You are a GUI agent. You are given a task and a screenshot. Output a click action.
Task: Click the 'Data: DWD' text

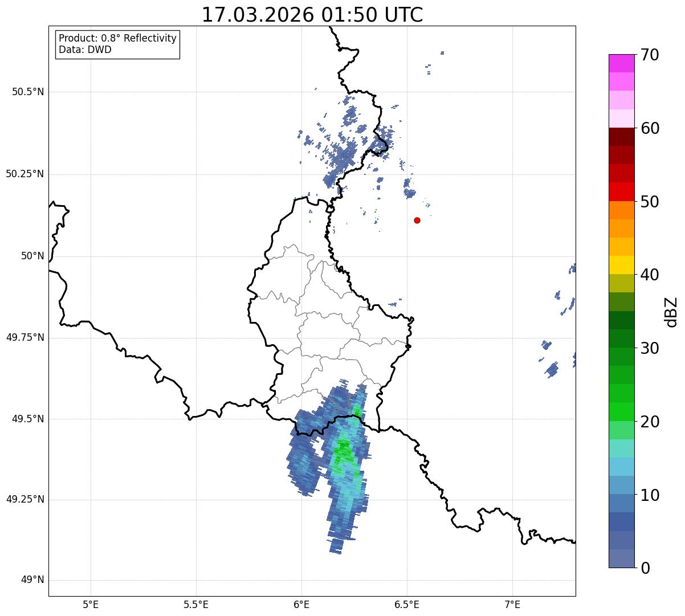(85, 50)
